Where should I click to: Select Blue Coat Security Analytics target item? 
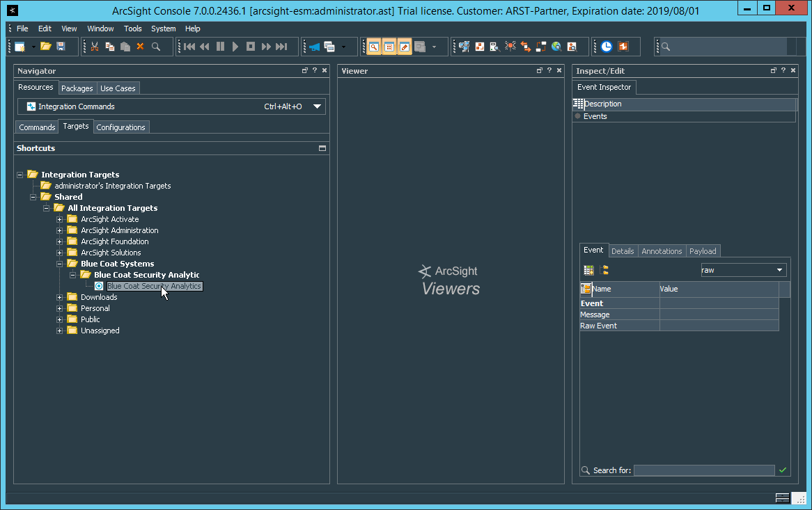[x=154, y=286]
